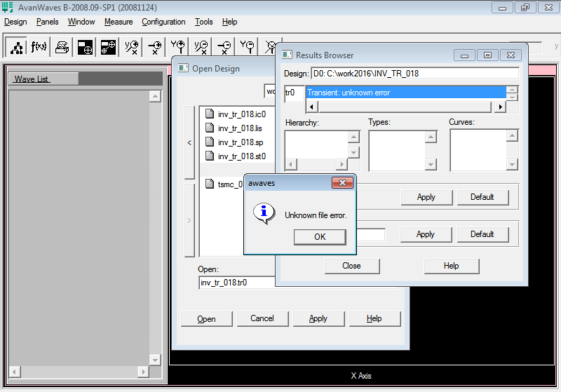Click Types list scroll up arrow

tap(431, 137)
